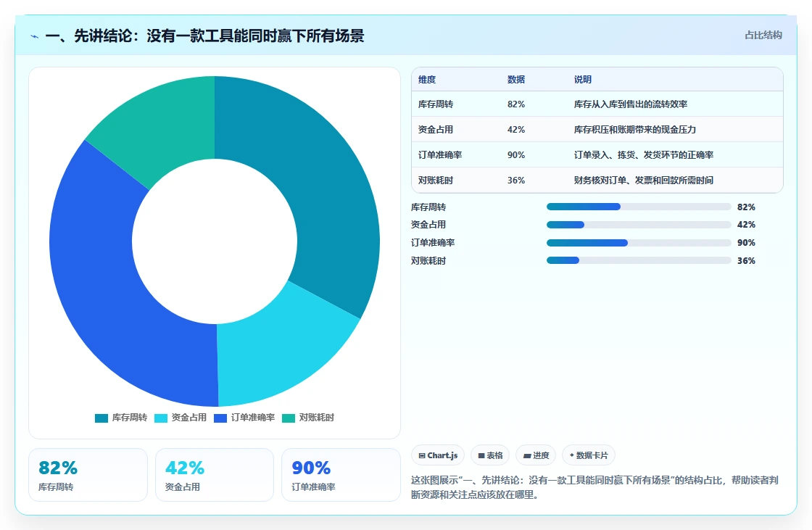Click the 维度 column header
The width and height of the screenshot is (812, 530).
(x=427, y=80)
